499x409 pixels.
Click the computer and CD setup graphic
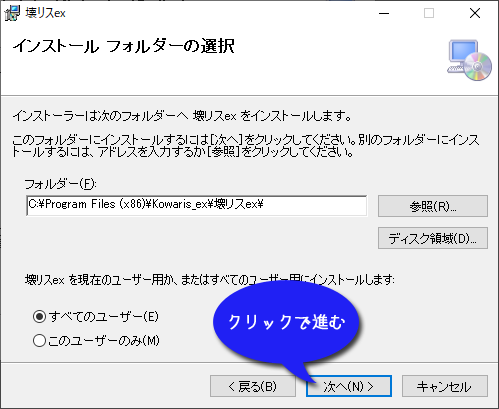(469, 60)
